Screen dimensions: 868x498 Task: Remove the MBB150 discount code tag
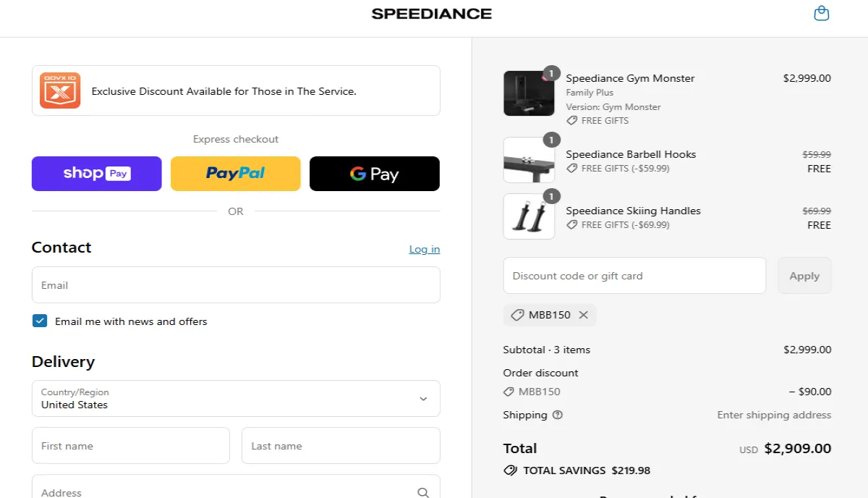click(x=583, y=315)
